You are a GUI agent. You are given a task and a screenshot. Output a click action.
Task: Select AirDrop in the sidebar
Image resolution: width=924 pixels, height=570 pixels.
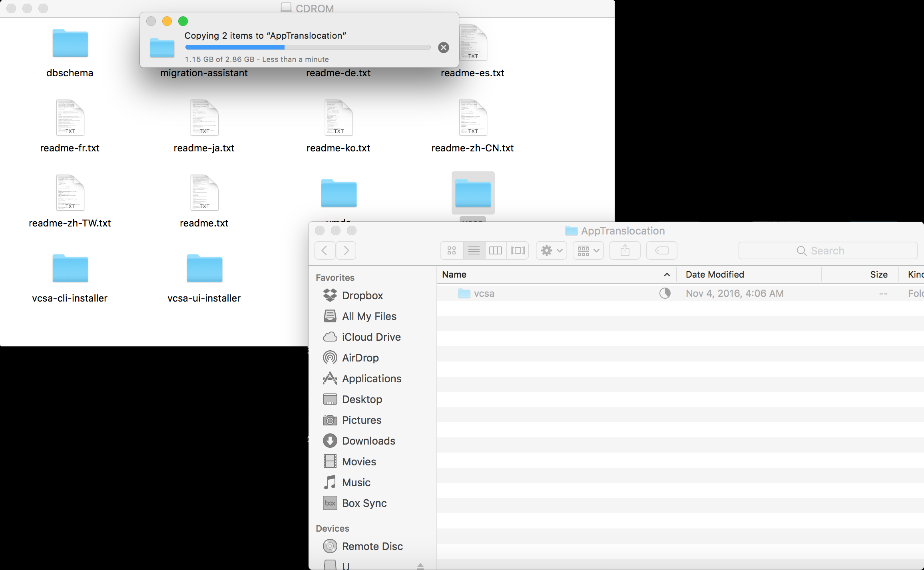coord(360,357)
